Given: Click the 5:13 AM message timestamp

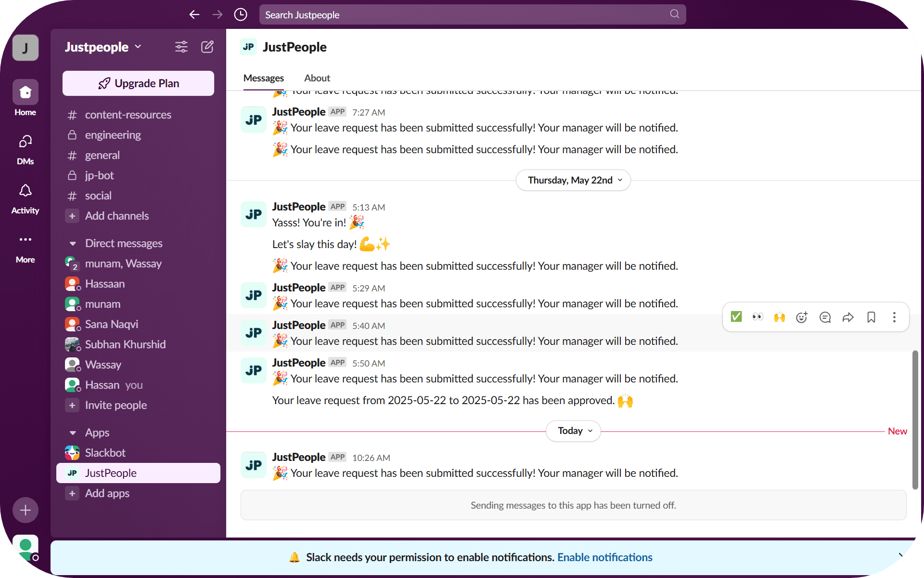Looking at the screenshot, I should click(369, 207).
